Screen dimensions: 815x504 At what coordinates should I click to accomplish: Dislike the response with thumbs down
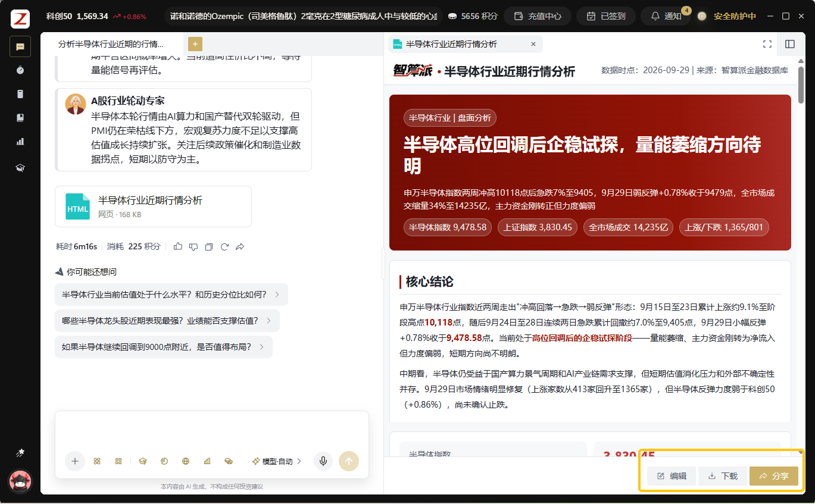tap(193, 246)
